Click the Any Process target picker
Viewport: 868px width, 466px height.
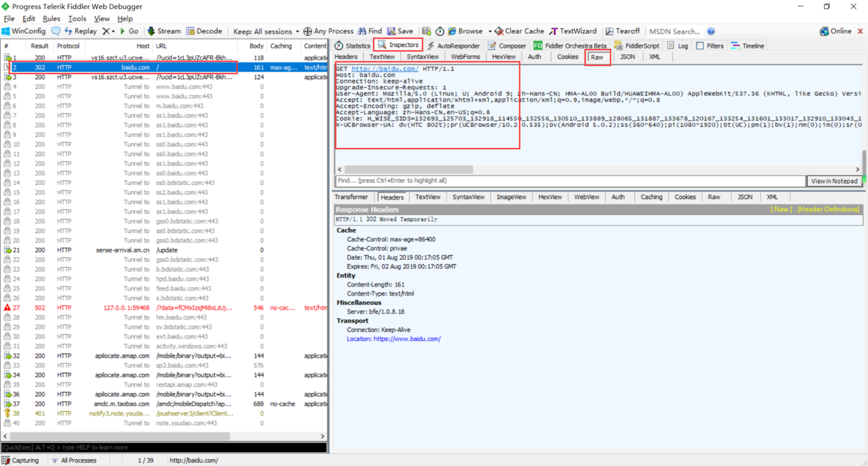click(328, 32)
